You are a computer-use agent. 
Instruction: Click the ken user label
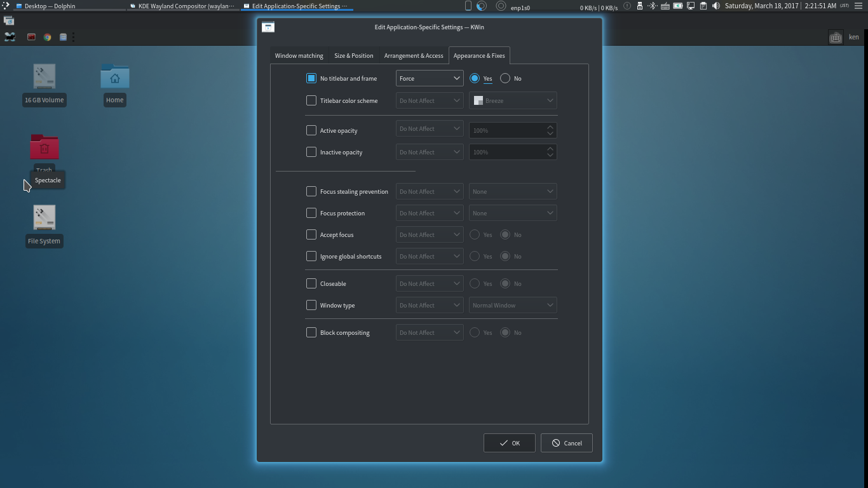pos(854,37)
